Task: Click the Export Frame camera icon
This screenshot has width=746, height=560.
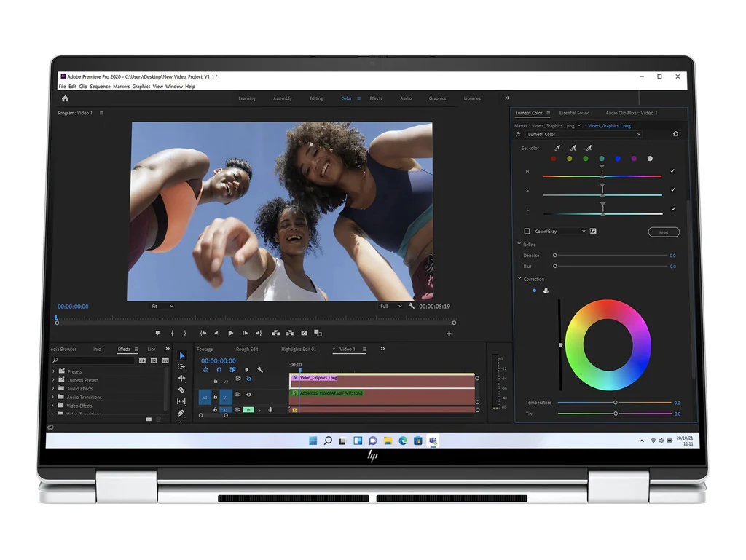Action: pos(304,333)
